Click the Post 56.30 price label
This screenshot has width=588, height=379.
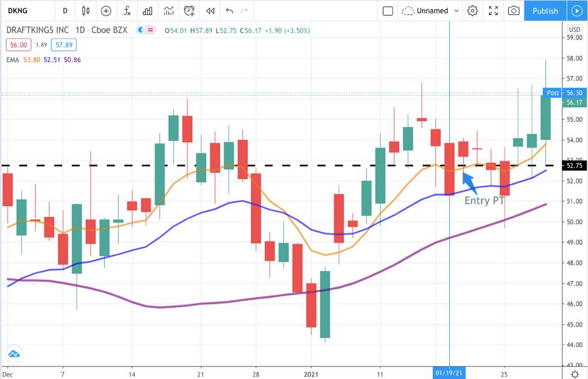pyautogui.click(x=564, y=93)
